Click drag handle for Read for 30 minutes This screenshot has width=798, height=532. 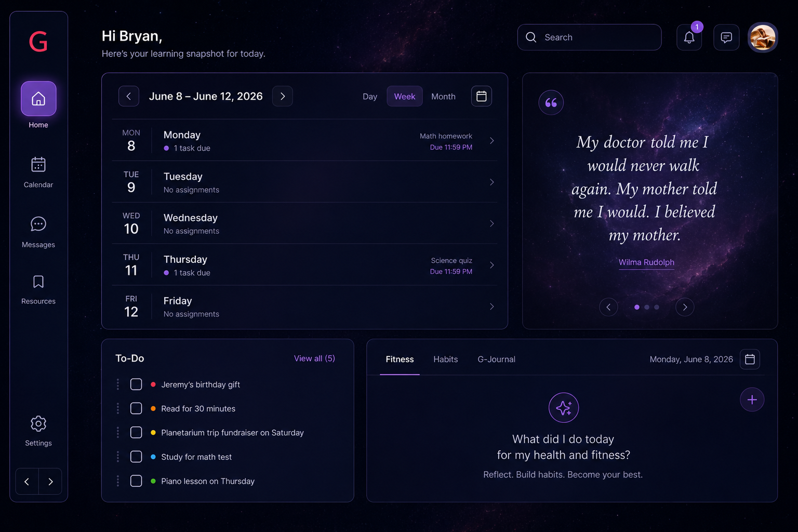coord(118,408)
